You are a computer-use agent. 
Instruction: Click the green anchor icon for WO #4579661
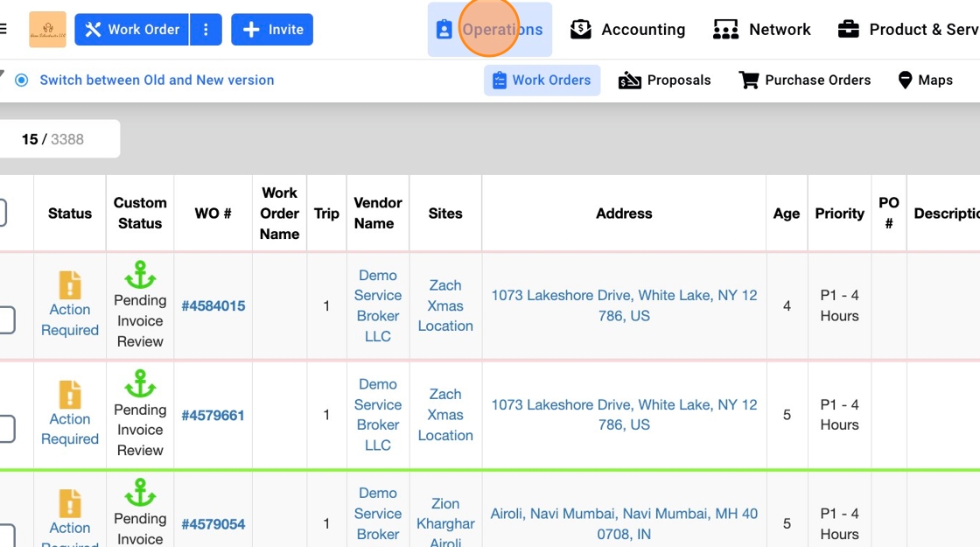(140, 383)
